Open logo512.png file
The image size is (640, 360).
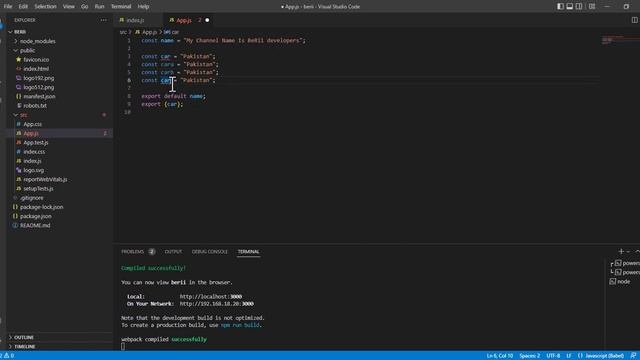(38, 87)
